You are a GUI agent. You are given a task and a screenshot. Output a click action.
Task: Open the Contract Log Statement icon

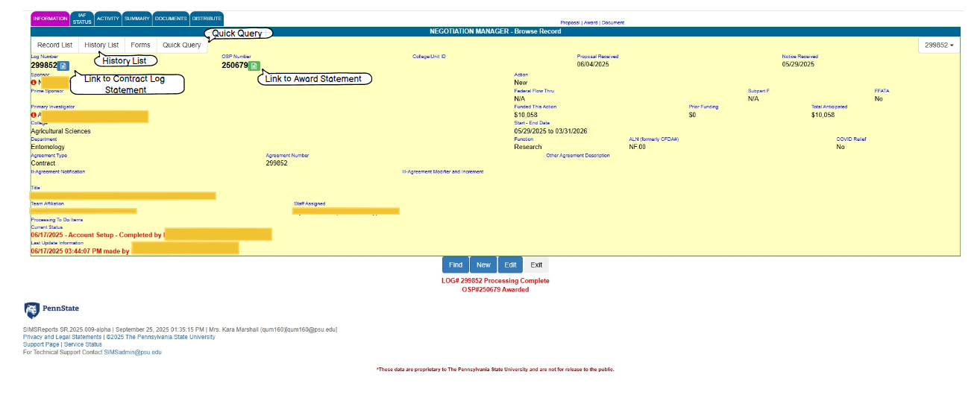coord(63,66)
